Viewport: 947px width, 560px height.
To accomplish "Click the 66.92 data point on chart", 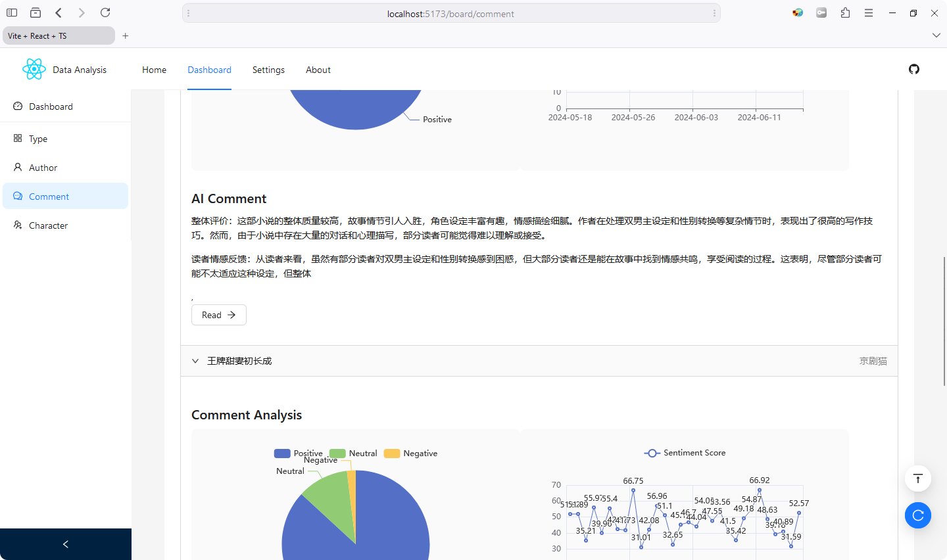I will pyautogui.click(x=760, y=490).
